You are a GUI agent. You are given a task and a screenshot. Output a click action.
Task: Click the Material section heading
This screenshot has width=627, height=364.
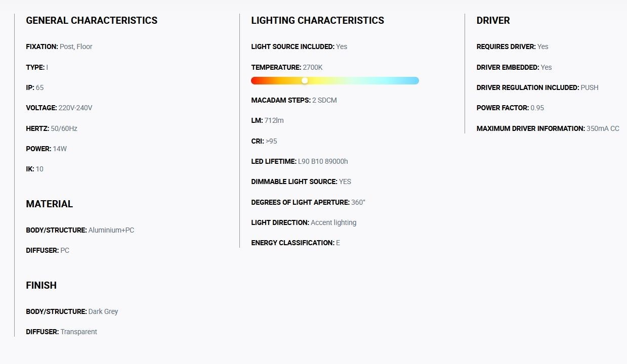(50, 204)
